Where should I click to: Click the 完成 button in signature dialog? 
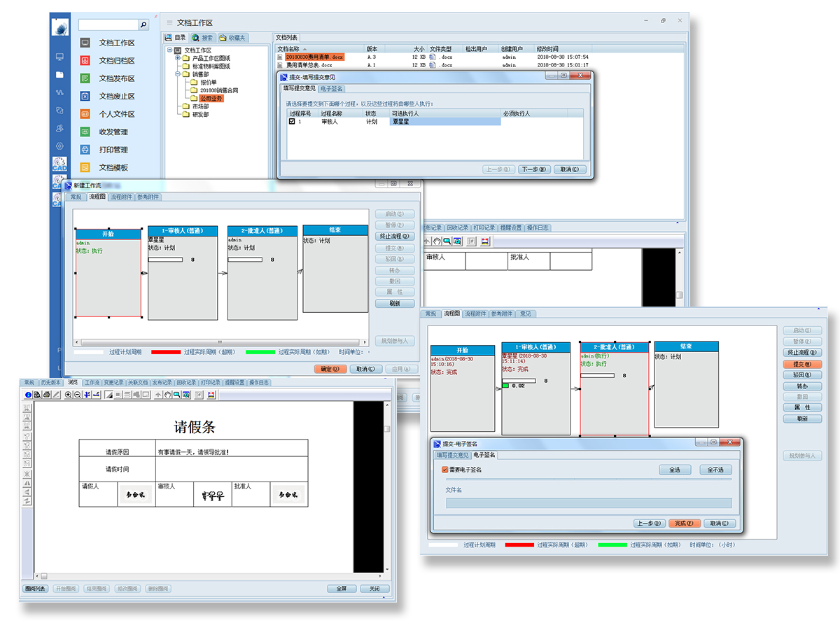coord(684,523)
